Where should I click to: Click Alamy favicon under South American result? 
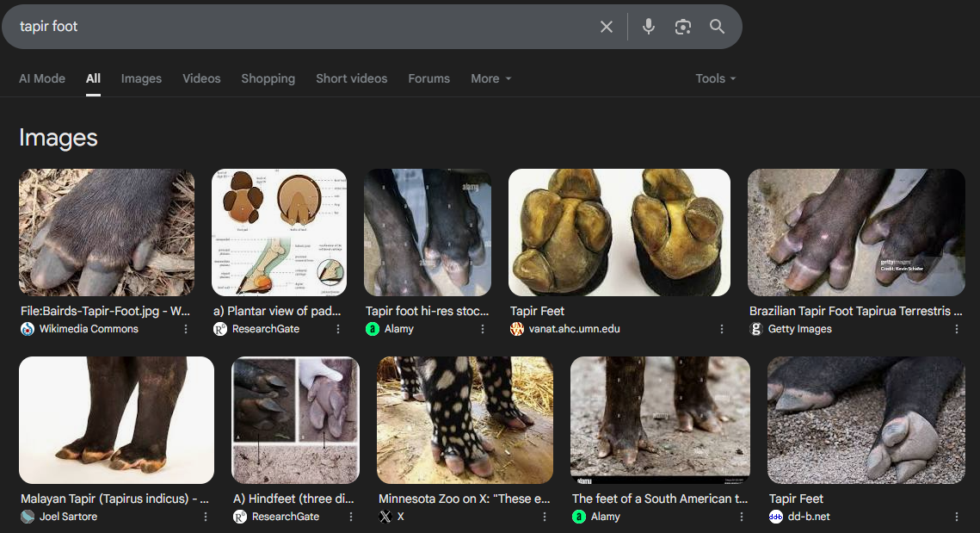(x=579, y=516)
